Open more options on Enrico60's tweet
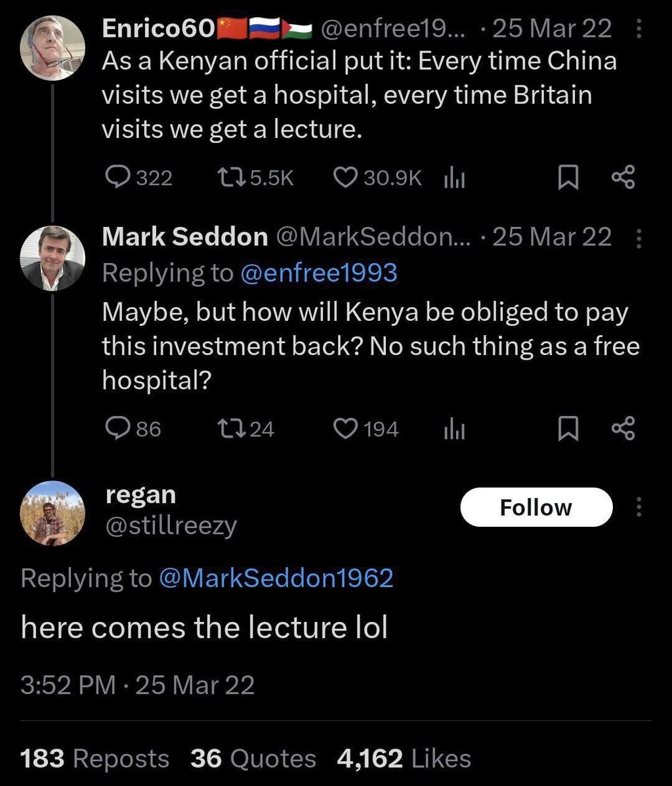This screenshot has width=672, height=786. coord(640,30)
